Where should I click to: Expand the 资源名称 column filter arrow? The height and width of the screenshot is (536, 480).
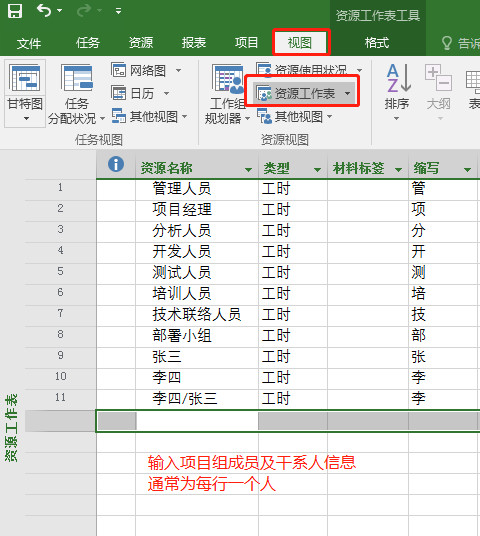[249, 170]
